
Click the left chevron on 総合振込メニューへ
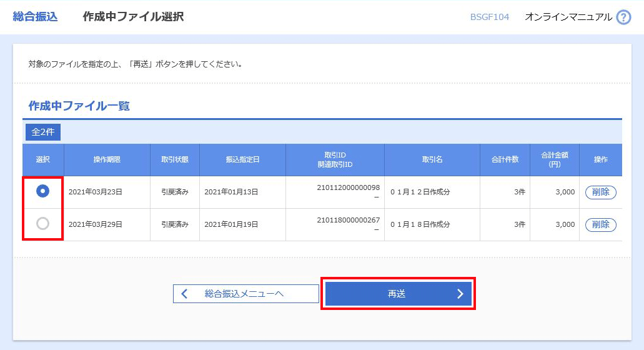184,294
